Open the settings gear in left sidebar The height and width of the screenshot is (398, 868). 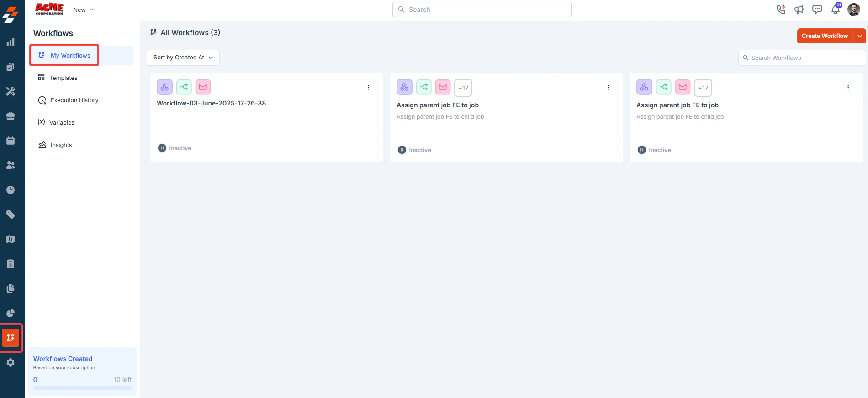pyautogui.click(x=11, y=362)
